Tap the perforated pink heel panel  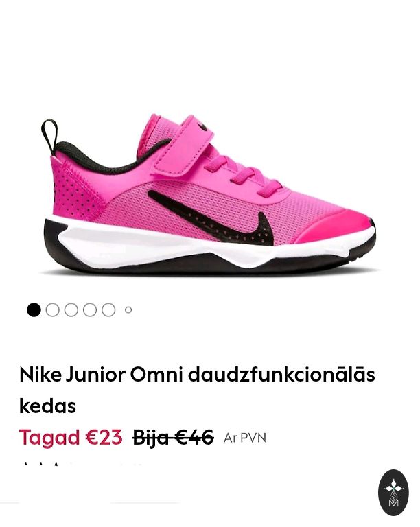[x=75, y=191]
